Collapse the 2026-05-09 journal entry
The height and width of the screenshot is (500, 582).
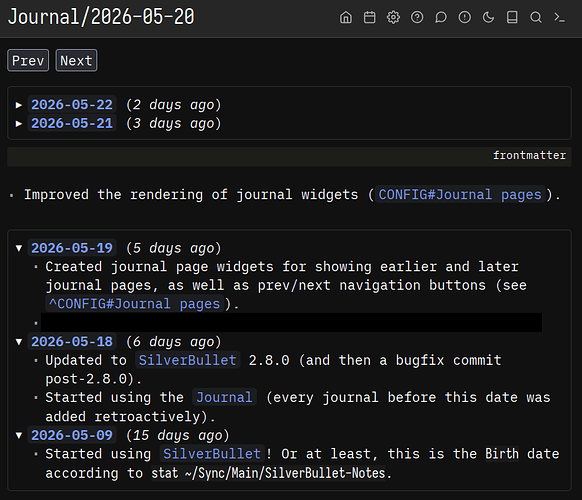pyautogui.click(x=19, y=435)
